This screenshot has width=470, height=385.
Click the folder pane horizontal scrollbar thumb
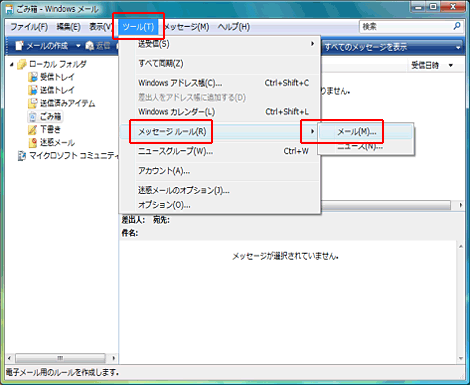[60, 358]
